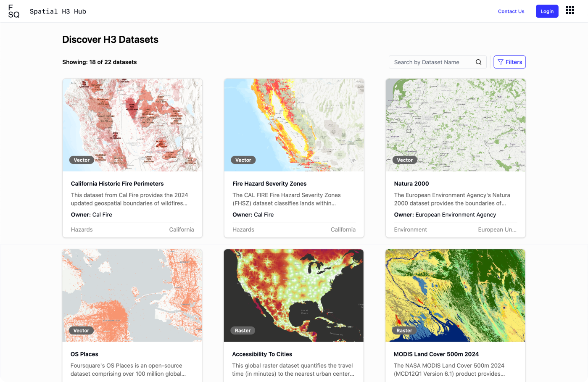Viewport: 588px width, 382px height.
Task: Click the California region label on Fire Hazard card
Action: click(343, 229)
